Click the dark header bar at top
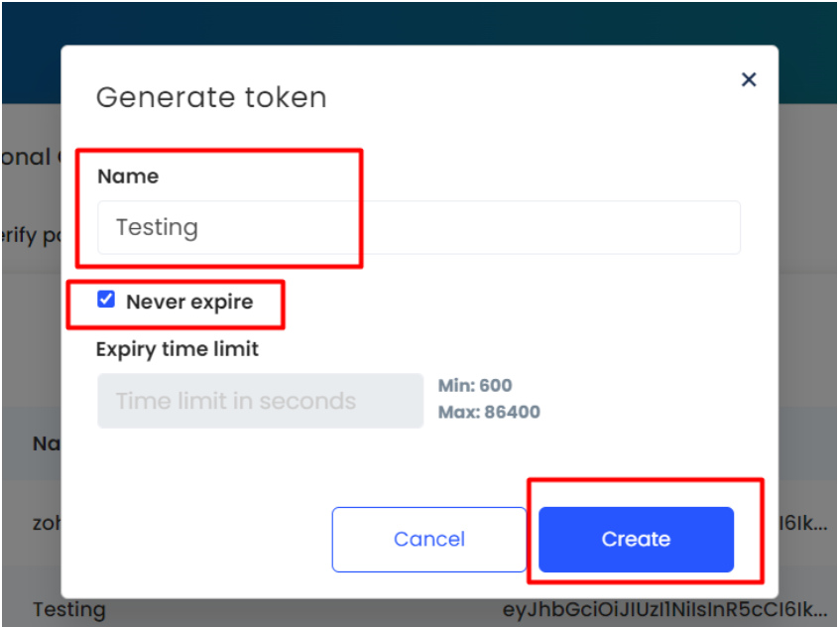Screen dimensions: 840x627 (420, 23)
